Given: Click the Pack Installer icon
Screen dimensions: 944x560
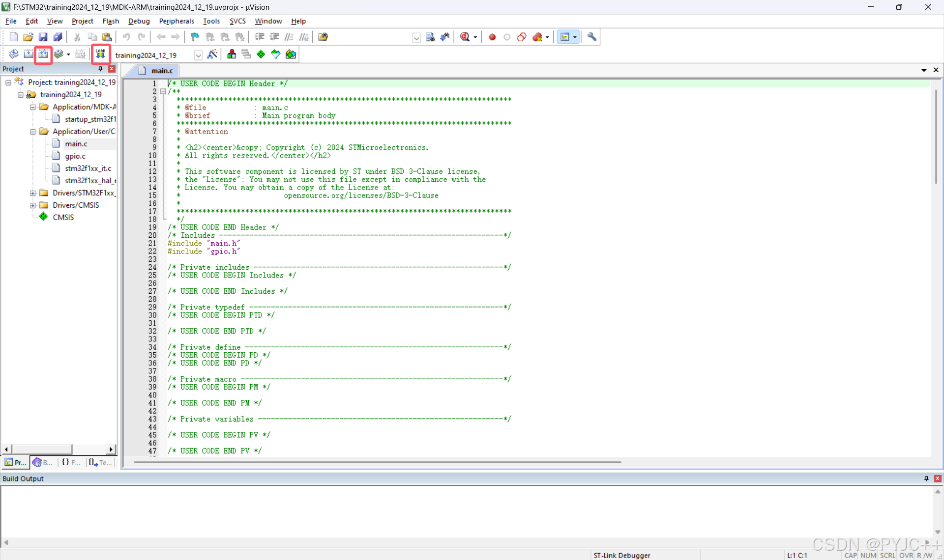Looking at the screenshot, I should click(291, 55).
